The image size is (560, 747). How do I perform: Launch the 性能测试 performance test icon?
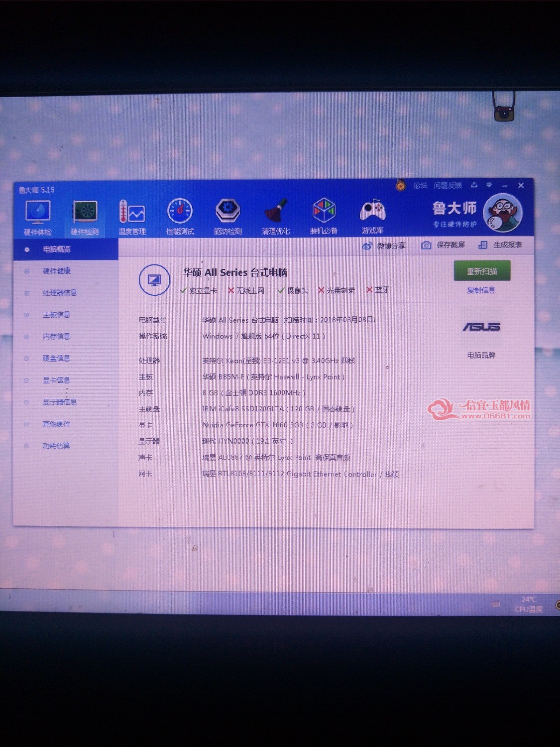tap(180, 217)
